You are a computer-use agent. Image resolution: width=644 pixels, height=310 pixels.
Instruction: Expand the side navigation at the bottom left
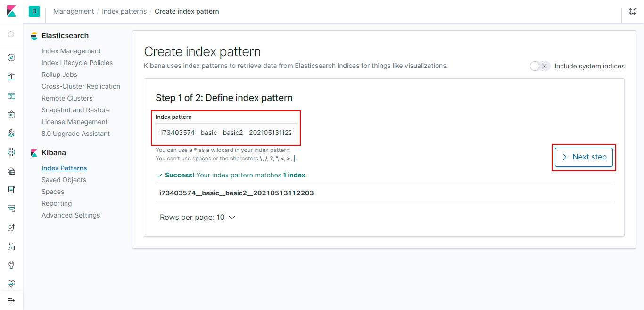[11, 301]
